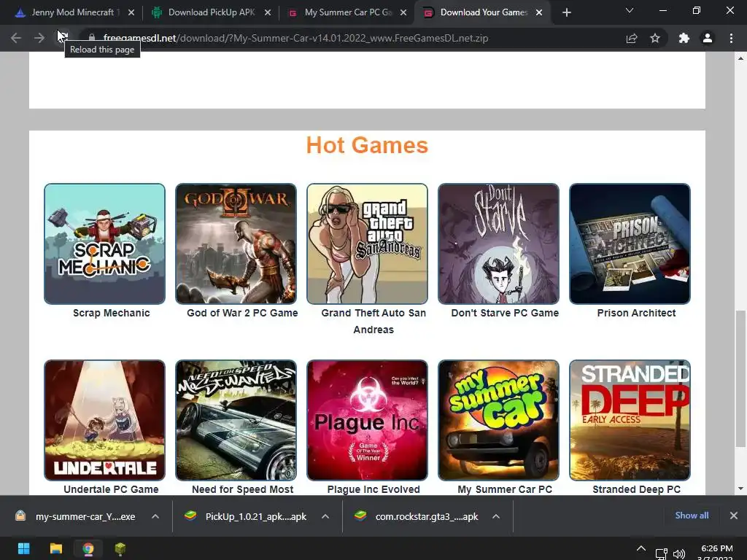Reload this page
747x560 pixels.
63,38
